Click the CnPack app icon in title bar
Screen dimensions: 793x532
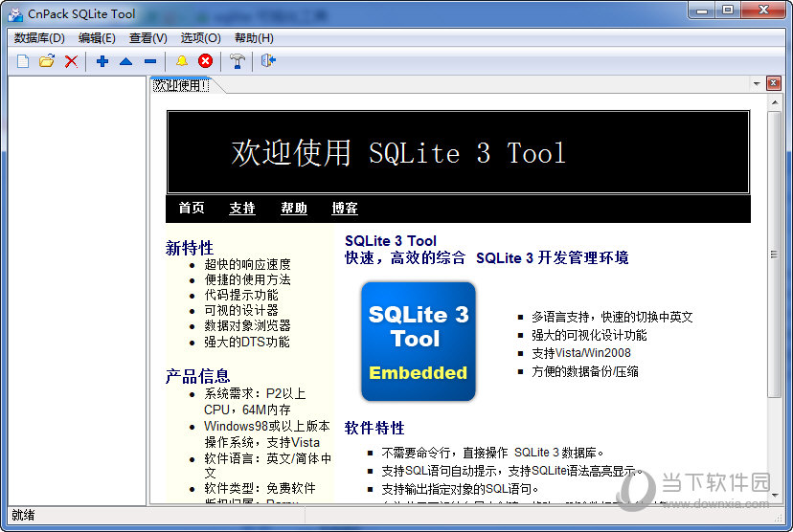[15, 14]
